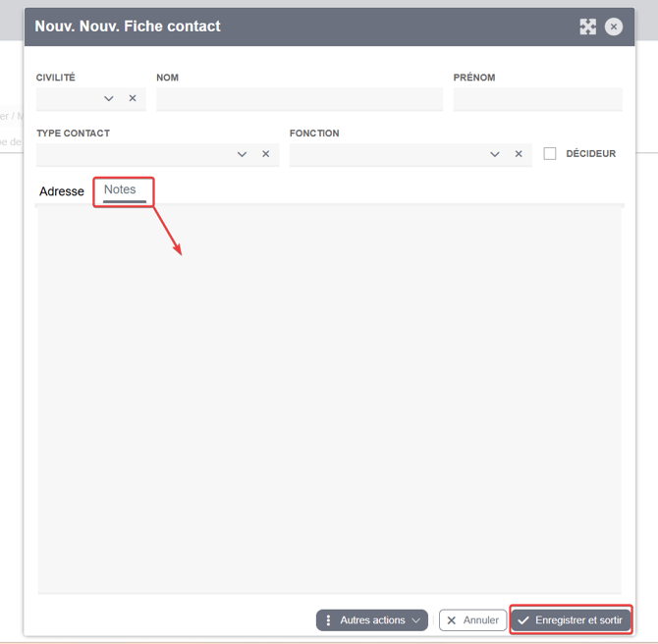Open the Type contact dropdown
This screenshot has width=658, height=644.
coord(242,154)
